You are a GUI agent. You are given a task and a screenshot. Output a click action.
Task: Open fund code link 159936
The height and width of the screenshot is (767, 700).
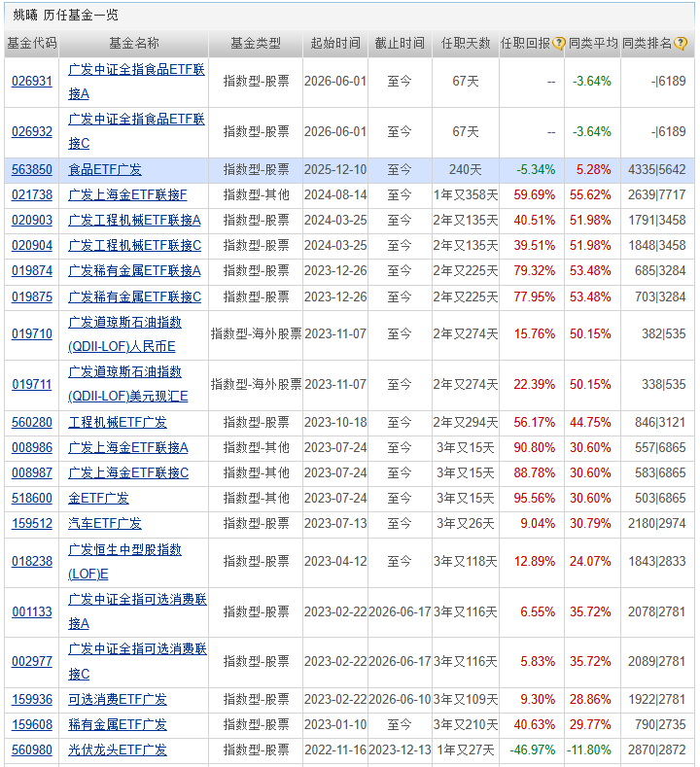[32, 700]
